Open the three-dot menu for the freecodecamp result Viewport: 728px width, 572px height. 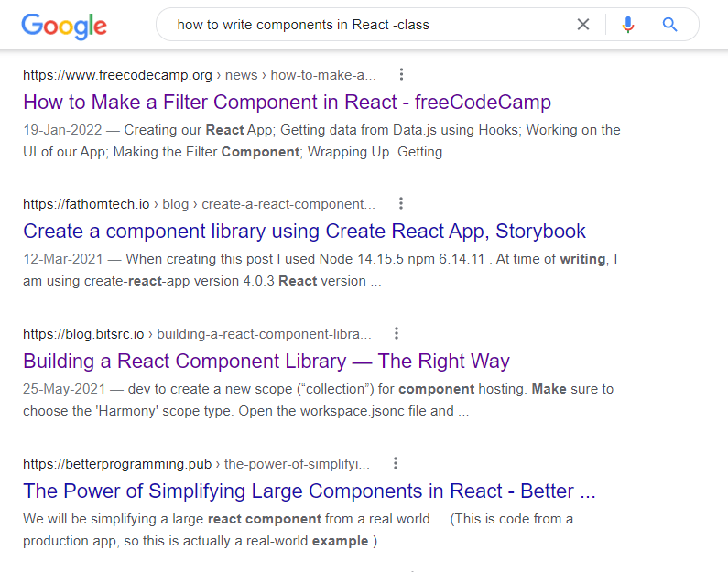(402, 74)
